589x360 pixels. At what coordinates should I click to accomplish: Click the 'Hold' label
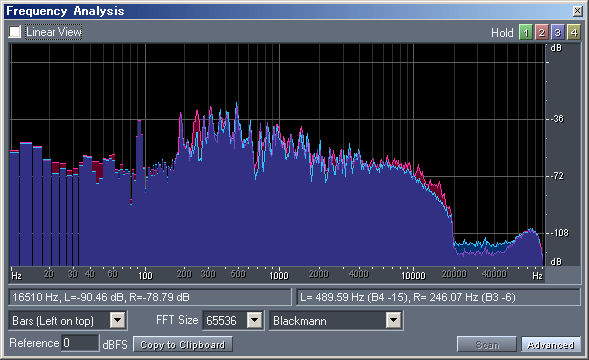(x=502, y=33)
